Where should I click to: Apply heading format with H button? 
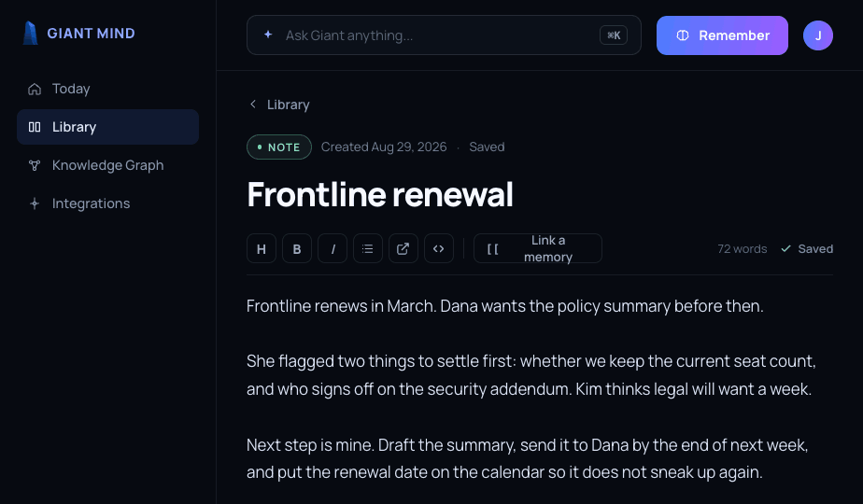tap(262, 248)
